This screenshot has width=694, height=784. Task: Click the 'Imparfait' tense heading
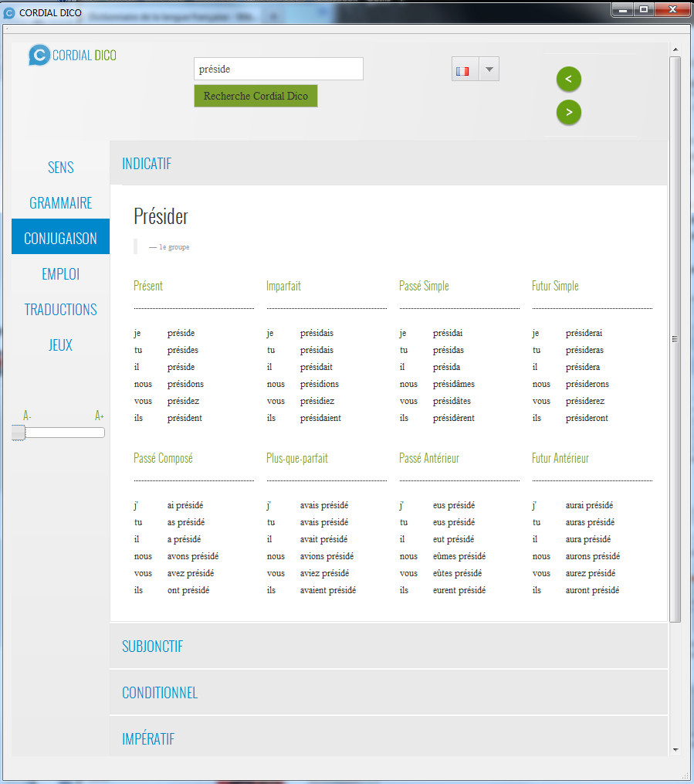(x=283, y=286)
